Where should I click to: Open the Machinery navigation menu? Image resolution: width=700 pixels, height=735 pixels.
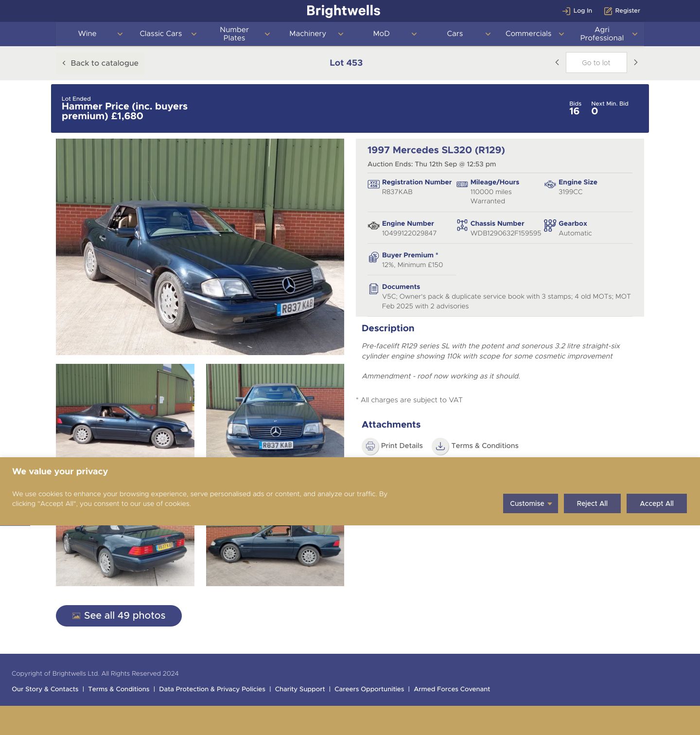308,34
